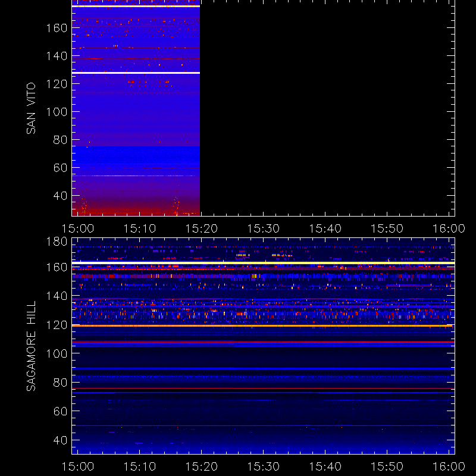Pick the 160 tick label on Sagamore Hill plot
Image resolution: width=476 pixels, height=476 pixels.
[57, 267]
